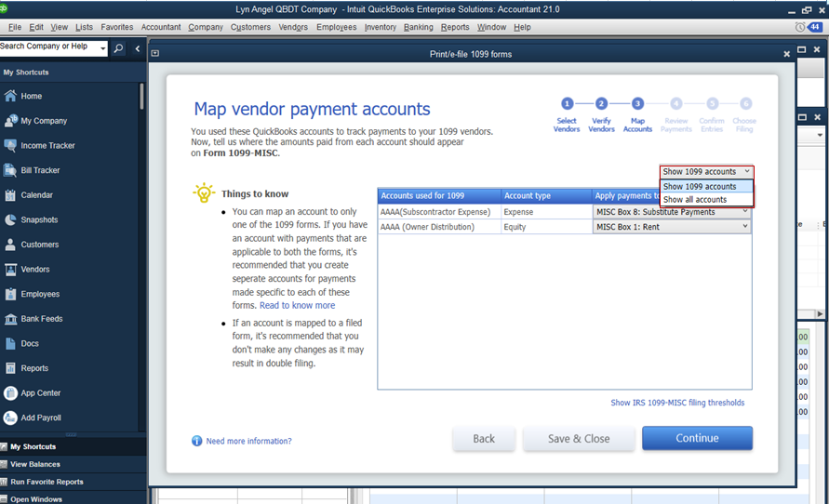Screen dimensions: 829x504
Task: Open the notifications badge showing 44
Action: pos(815,27)
